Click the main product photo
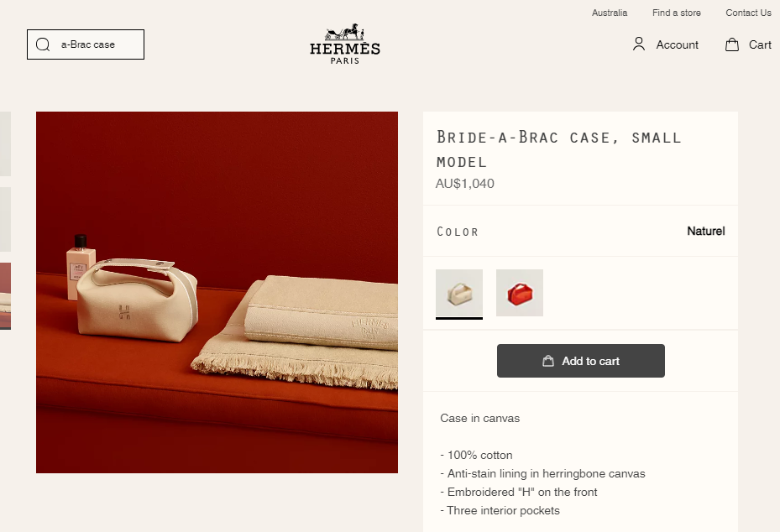 point(217,292)
